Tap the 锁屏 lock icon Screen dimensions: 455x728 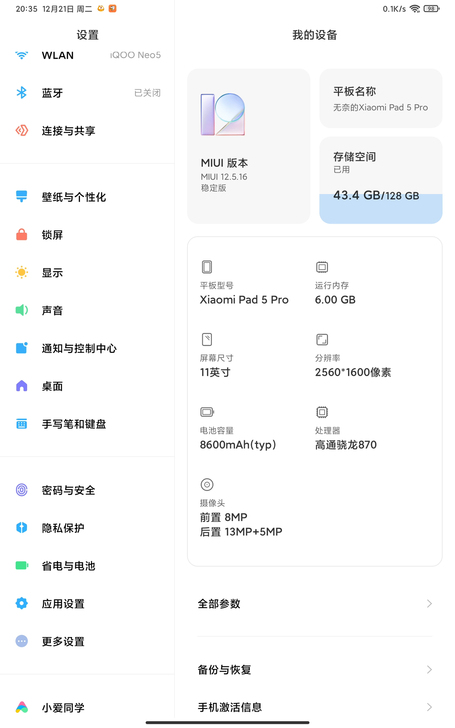21,234
